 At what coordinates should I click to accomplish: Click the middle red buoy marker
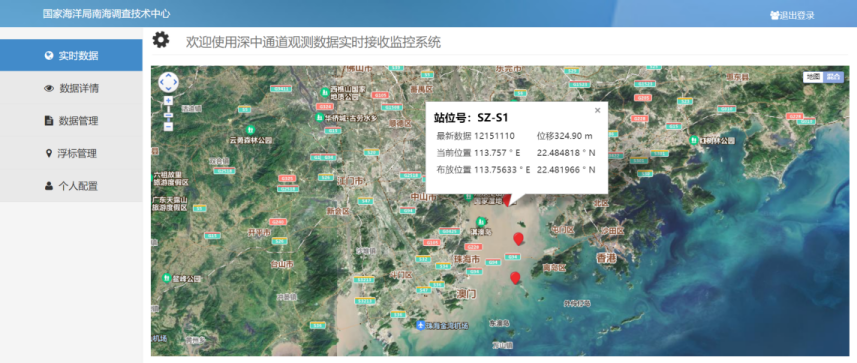[518, 239]
